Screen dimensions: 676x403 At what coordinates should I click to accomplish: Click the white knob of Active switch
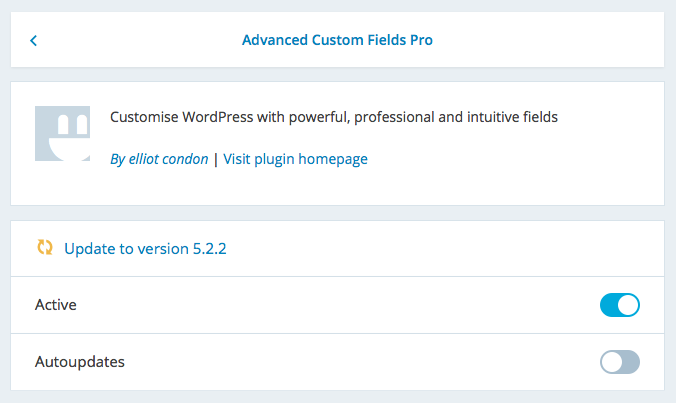tap(628, 305)
